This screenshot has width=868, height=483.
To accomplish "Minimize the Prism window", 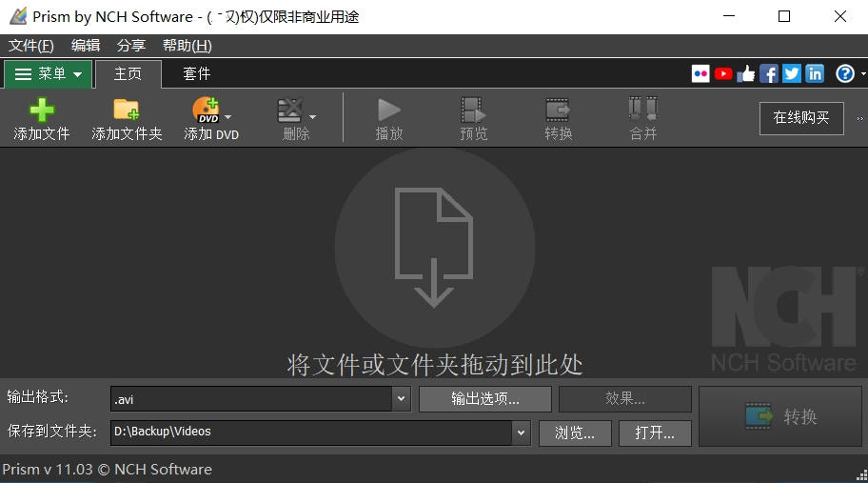I will 729,16.
